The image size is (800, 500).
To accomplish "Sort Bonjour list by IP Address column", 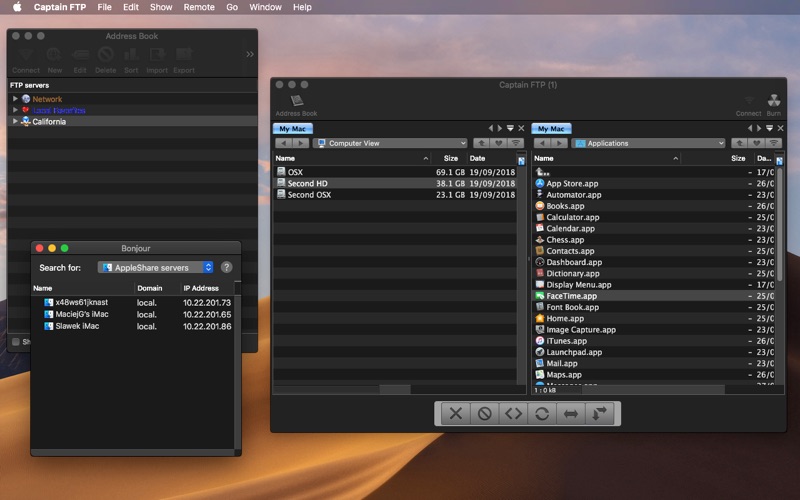I will pyautogui.click(x=207, y=288).
